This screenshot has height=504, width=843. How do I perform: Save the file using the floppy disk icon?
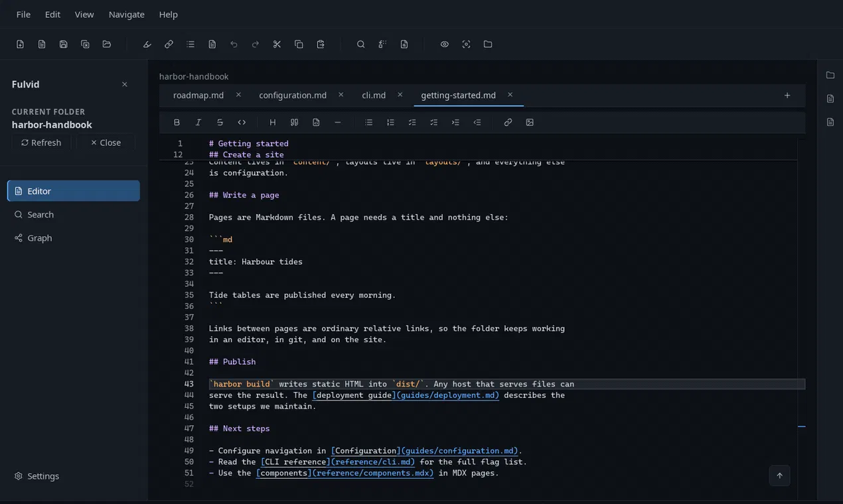click(x=64, y=44)
